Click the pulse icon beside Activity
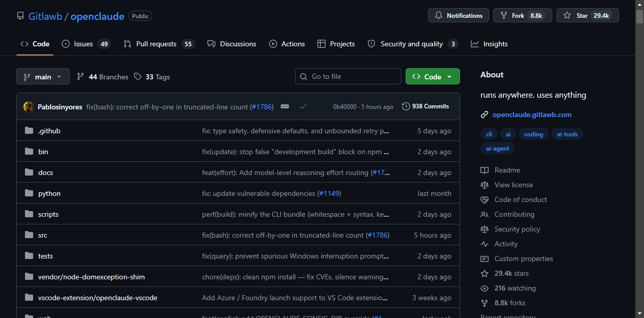Image resolution: width=644 pixels, height=318 pixels. (x=485, y=244)
